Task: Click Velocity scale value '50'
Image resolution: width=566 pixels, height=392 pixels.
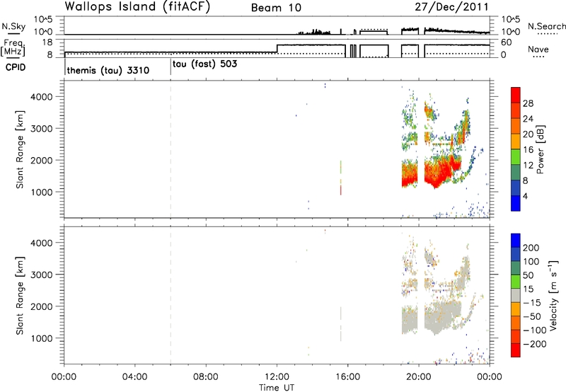Action: click(528, 275)
